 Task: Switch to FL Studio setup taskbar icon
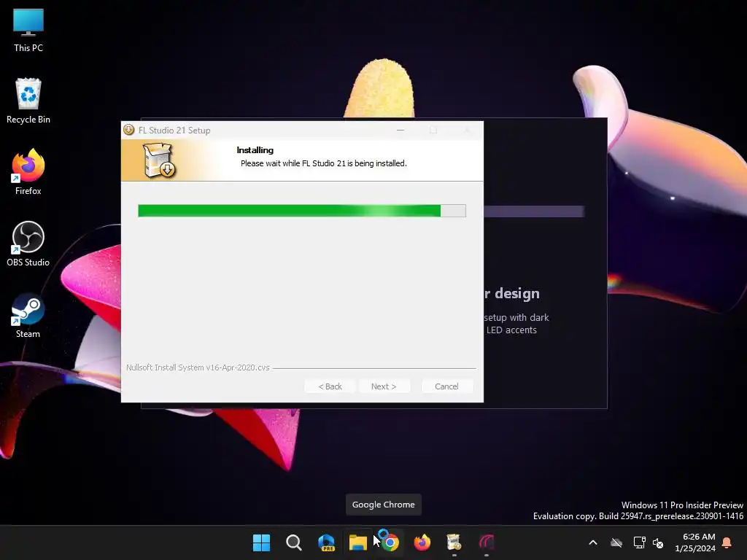pos(487,542)
